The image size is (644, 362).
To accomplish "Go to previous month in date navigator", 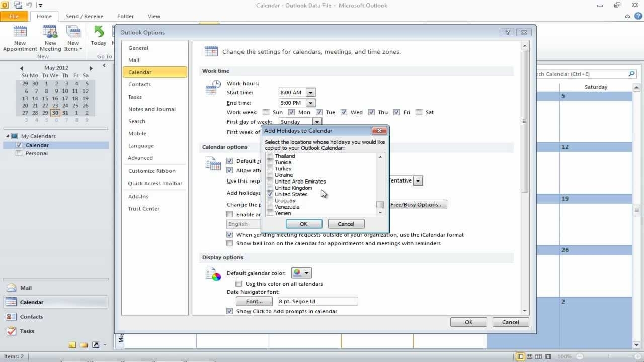I will pyautogui.click(x=21, y=68).
